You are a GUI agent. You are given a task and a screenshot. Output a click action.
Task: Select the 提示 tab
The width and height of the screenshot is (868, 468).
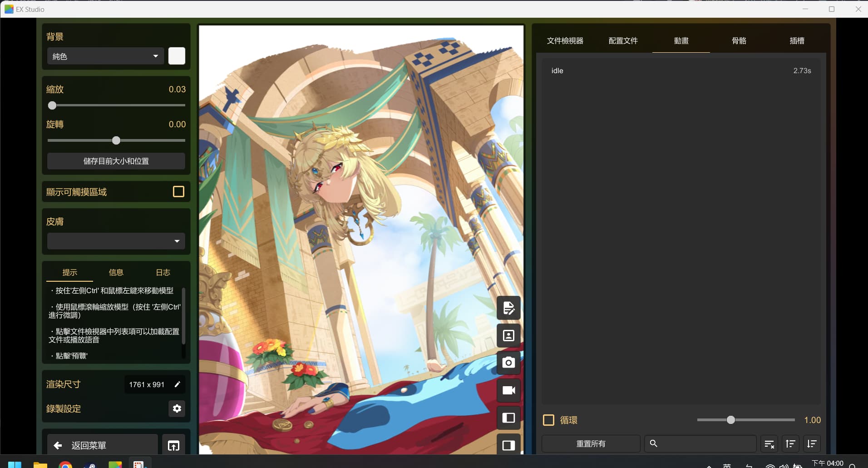pyautogui.click(x=69, y=272)
